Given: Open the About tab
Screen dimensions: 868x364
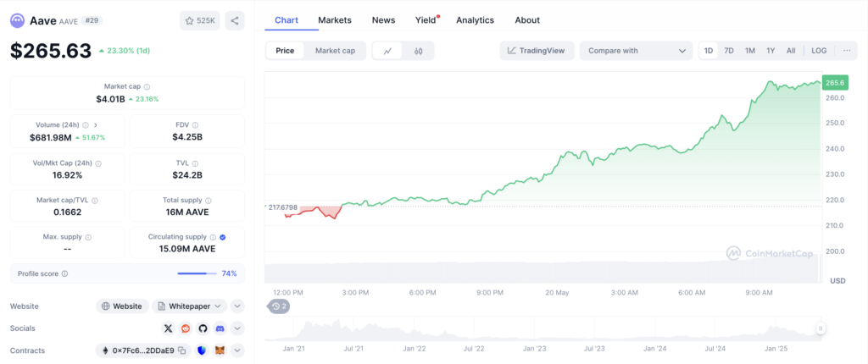Looking at the screenshot, I should pos(527,20).
